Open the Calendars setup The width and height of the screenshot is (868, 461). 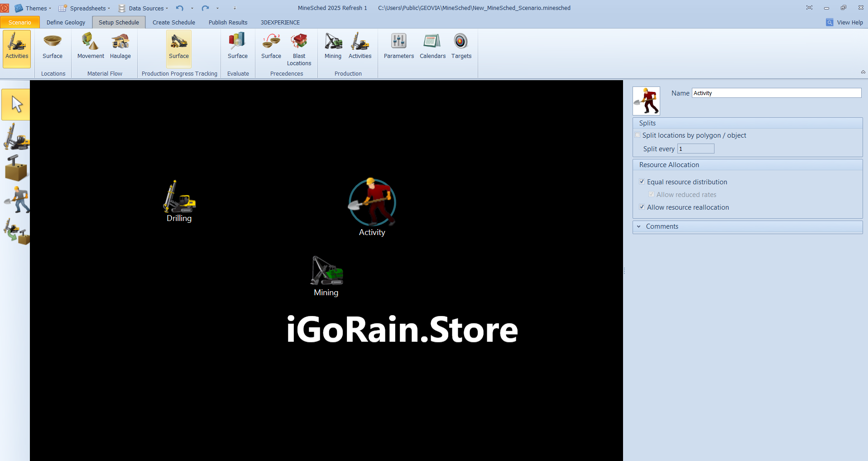pyautogui.click(x=432, y=46)
